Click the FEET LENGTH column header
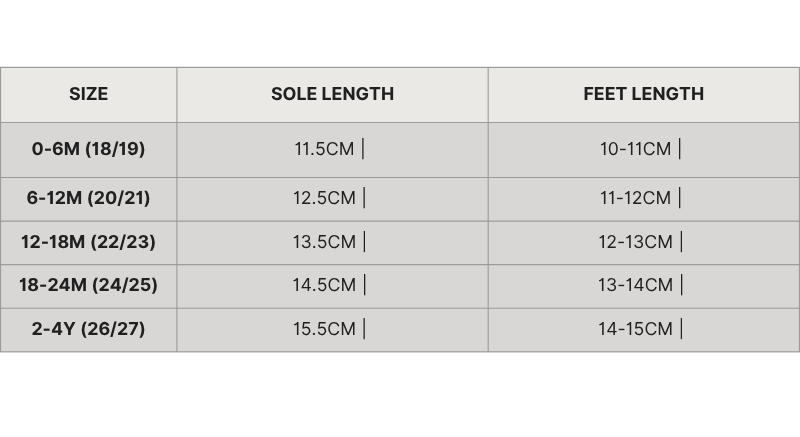Viewport: 800px width, 437px height. 643,94
